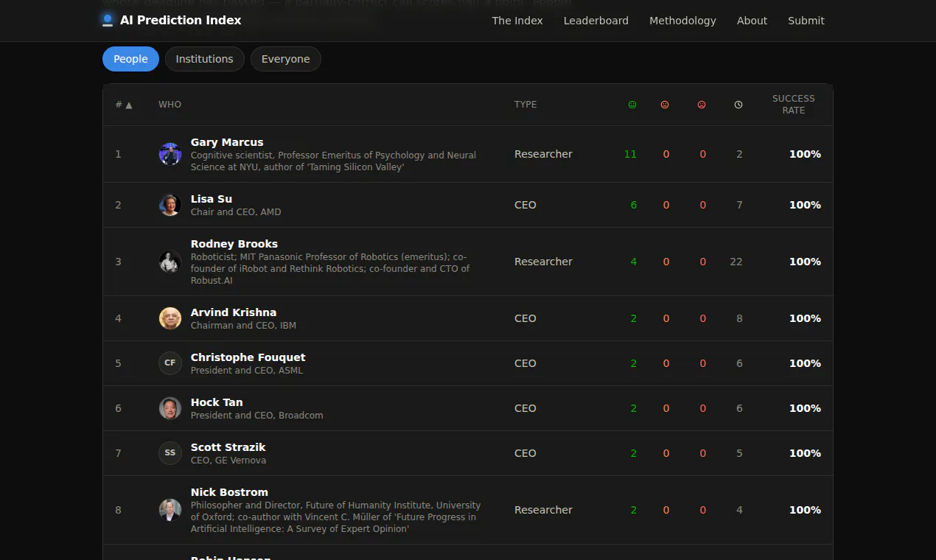Image resolution: width=936 pixels, height=560 pixels.
Task: Sort by the clock pending column
Action: click(x=738, y=105)
